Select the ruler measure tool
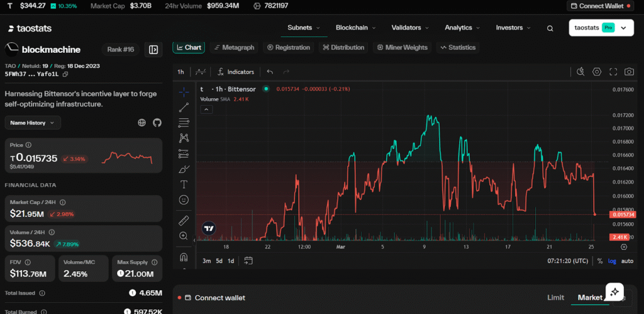This screenshot has height=314, width=644. tap(184, 220)
